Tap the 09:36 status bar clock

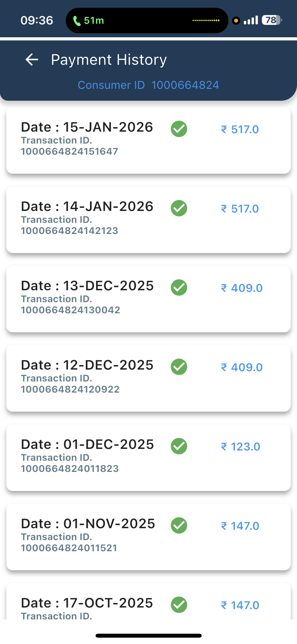tap(37, 20)
